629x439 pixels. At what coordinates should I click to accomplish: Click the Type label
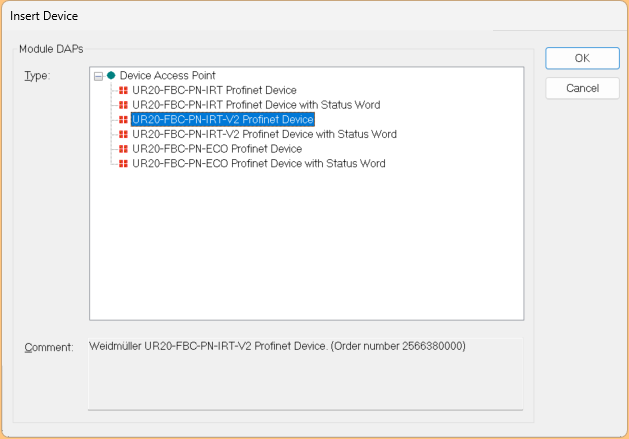point(37,76)
